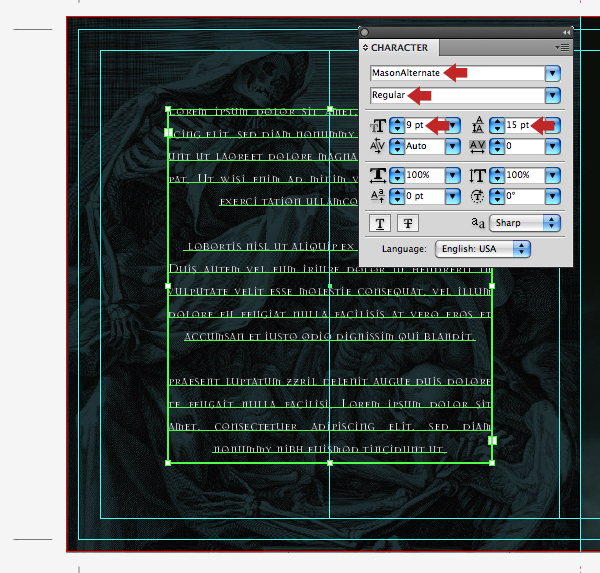Open the horizontal scale dropdown
This screenshot has width=600, height=573.
coord(453,176)
